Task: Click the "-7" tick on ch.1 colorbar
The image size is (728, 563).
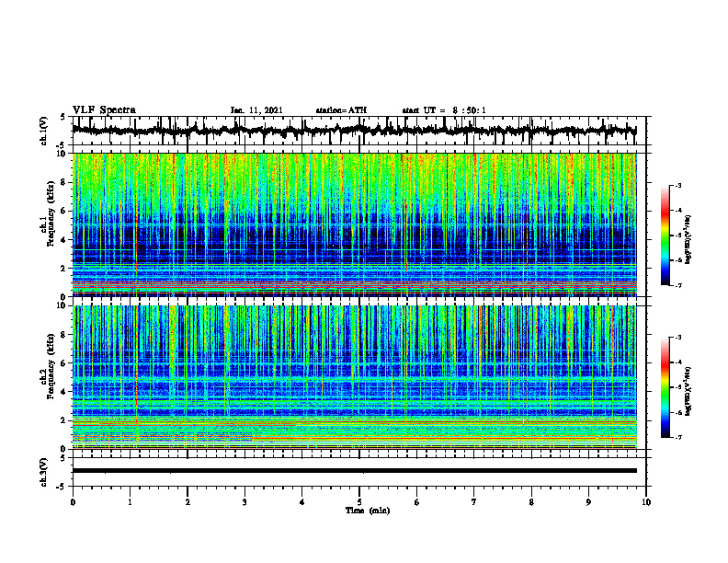Action: pyautogui.click(x=677, y=285)
